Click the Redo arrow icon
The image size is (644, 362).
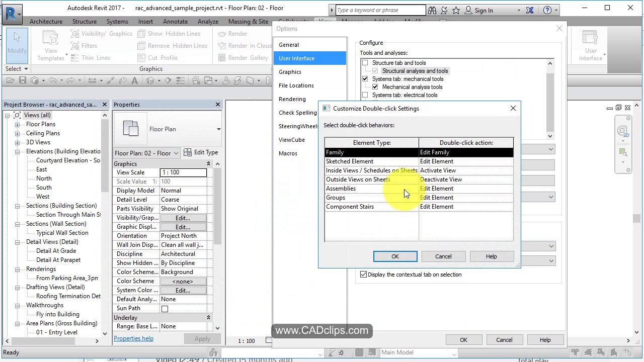click(x=70, y=80)
